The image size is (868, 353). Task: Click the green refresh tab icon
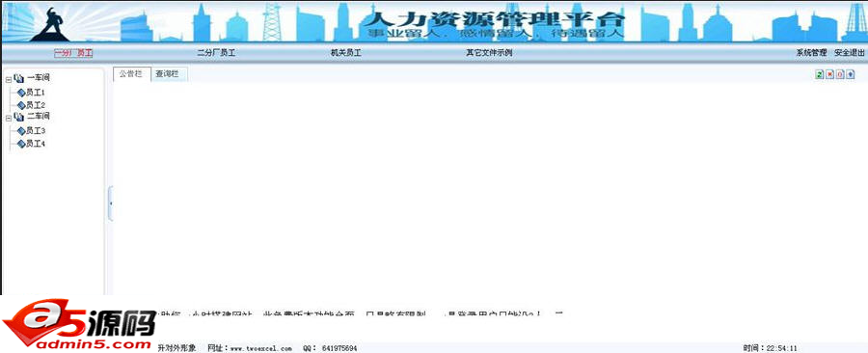[819, 74]
